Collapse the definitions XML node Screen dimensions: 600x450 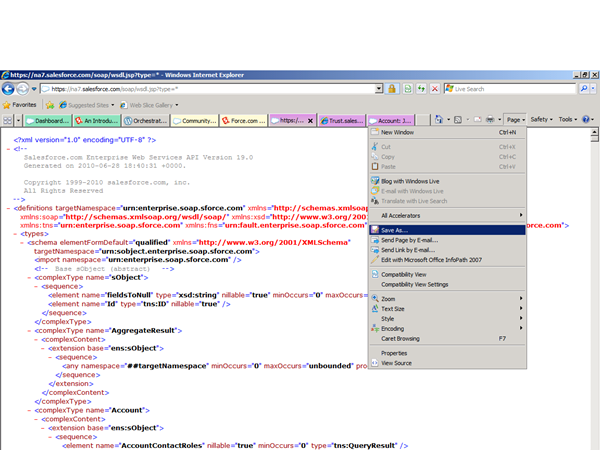(9, 209)
